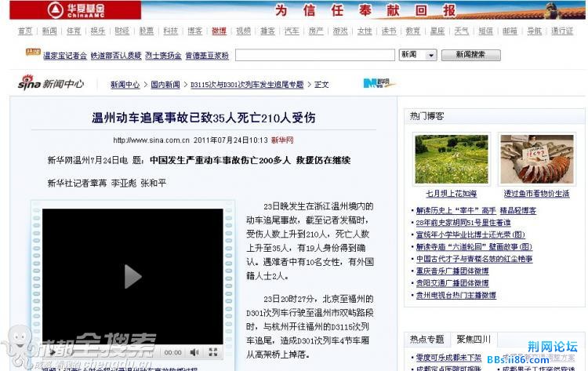Open 视频 in the top navigation
The image size is (588, 371).
(243, 31)
